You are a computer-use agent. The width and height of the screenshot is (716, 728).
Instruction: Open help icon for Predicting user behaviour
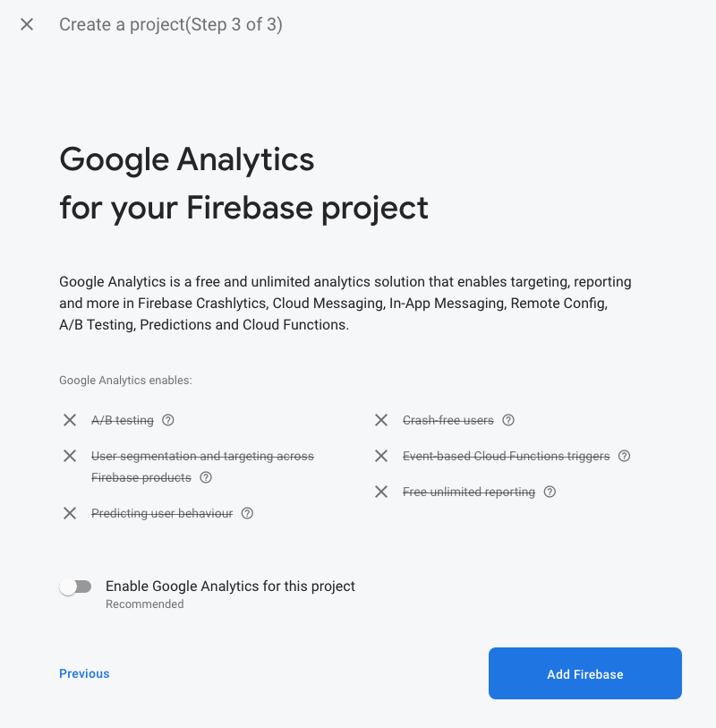[x=247, y=513]
